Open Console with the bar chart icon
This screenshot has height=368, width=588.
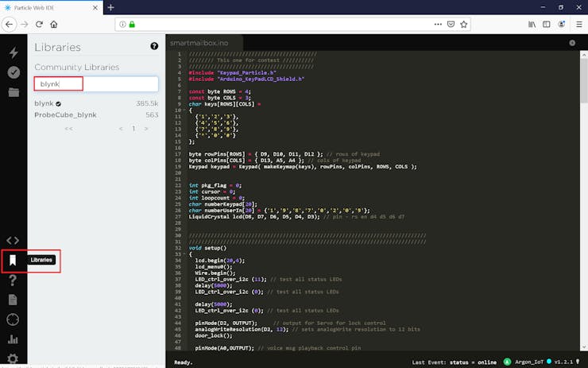[13, 339]
